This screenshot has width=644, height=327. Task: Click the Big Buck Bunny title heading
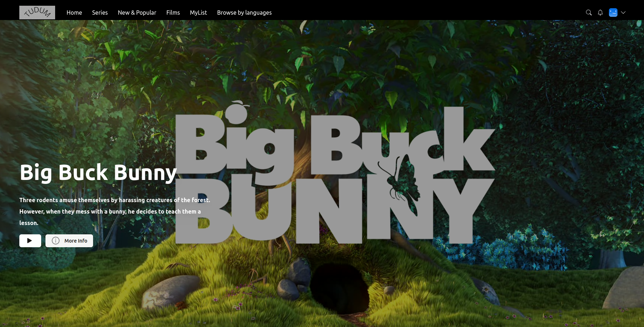coord(98,173)
